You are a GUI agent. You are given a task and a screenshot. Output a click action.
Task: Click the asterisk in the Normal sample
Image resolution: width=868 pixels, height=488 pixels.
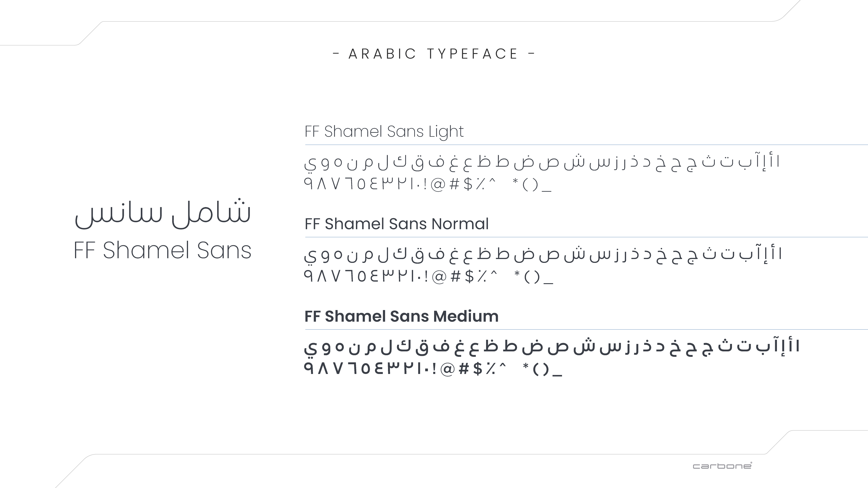517,274
